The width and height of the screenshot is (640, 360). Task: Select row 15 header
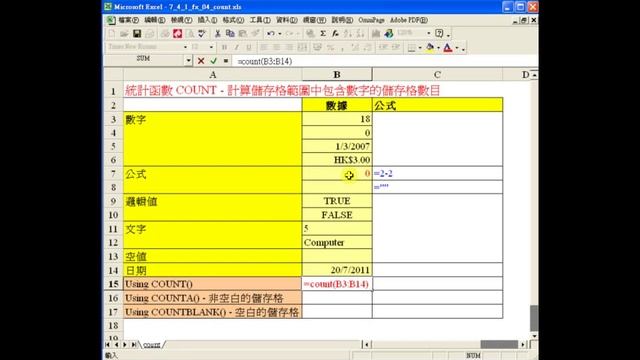tap(113, 284)
